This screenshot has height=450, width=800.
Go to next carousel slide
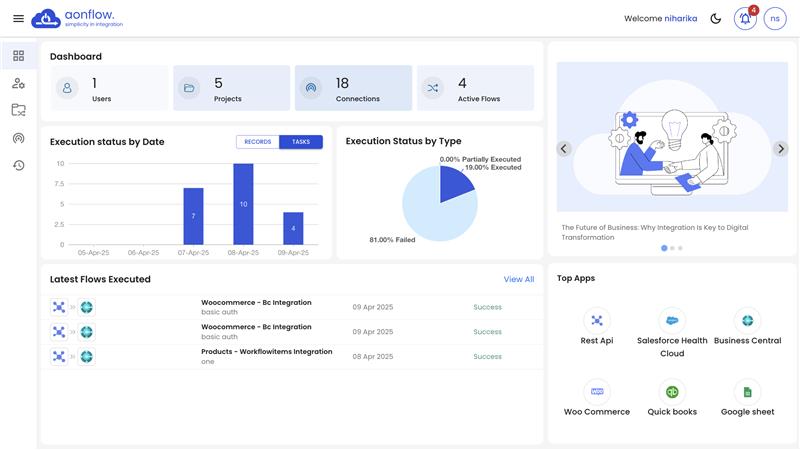(781, 149)
